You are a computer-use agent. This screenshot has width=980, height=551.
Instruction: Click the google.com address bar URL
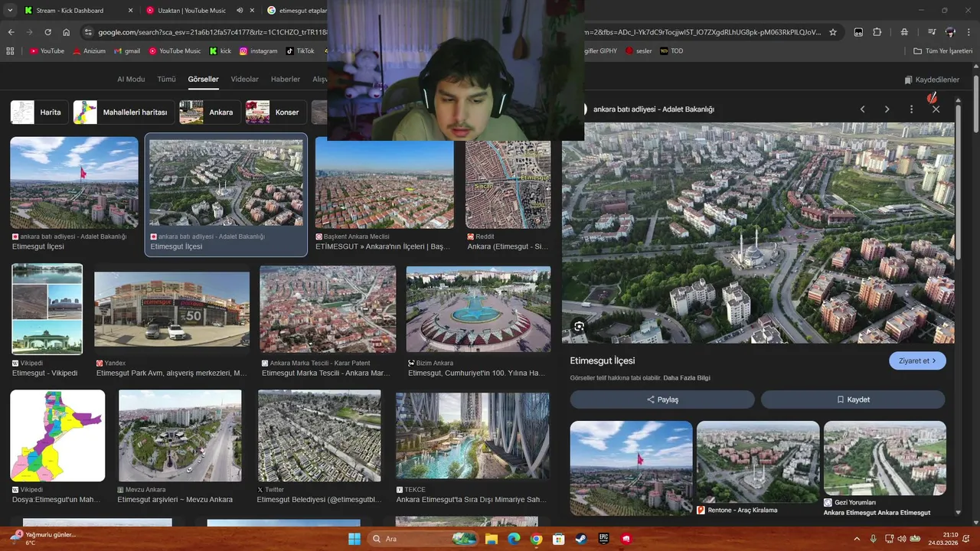pyautogui.click(x=213, y=32)
